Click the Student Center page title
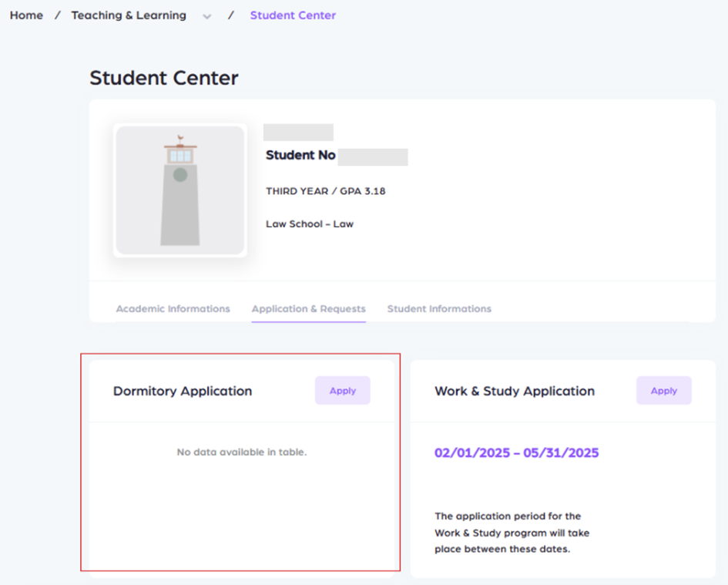Screen dimensions: 728x585 click(163, 77)
